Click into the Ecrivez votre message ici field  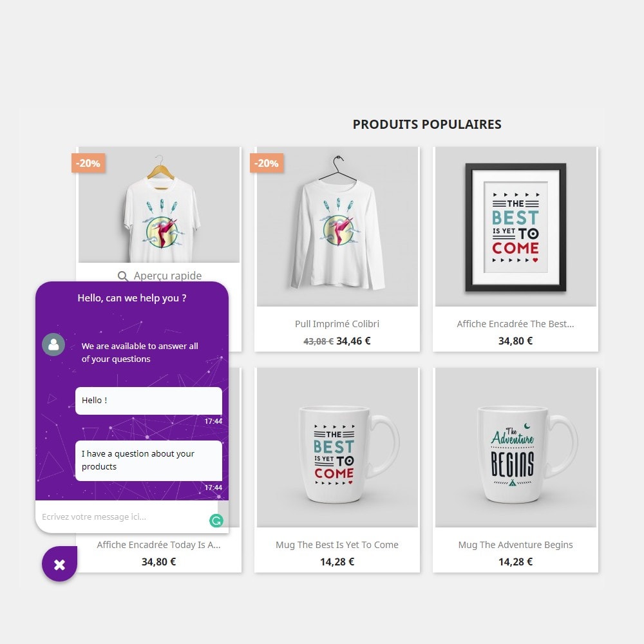tap(123, 516)
